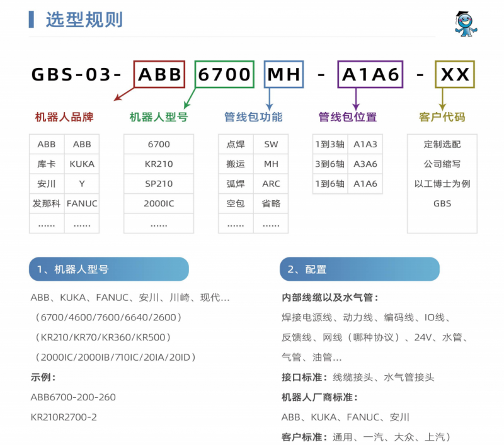Click the 机器人厂商标准: heading
This screenshot has height=445, width=504.
[x=319, y=397]
